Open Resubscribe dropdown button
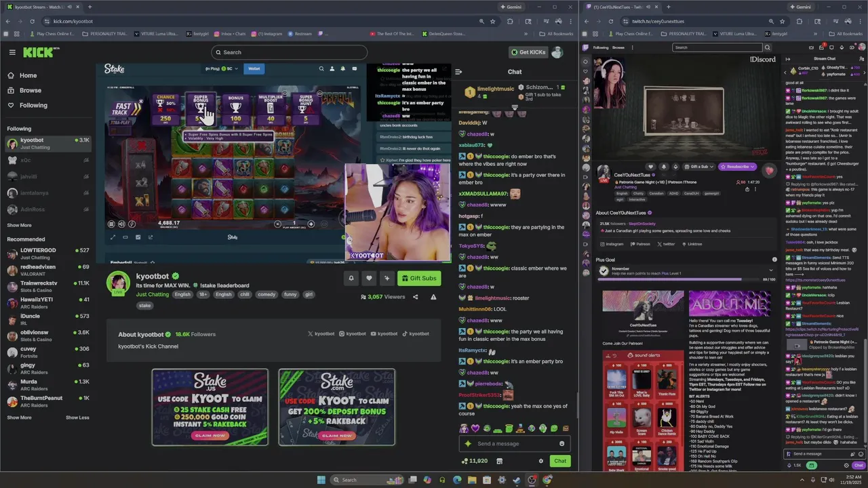The image size is (868, 488). [739, 167]
